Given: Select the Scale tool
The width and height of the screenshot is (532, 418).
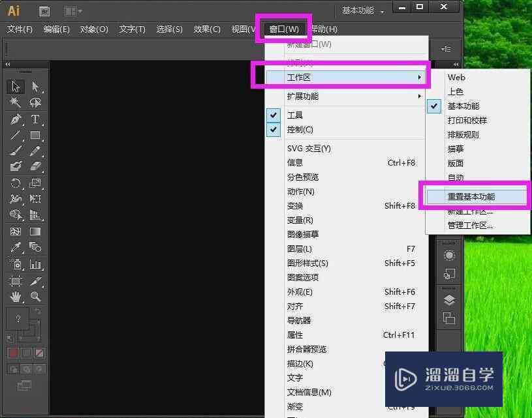Looking at the screenshot, I should pyautogui.click(x=35, y=183).
